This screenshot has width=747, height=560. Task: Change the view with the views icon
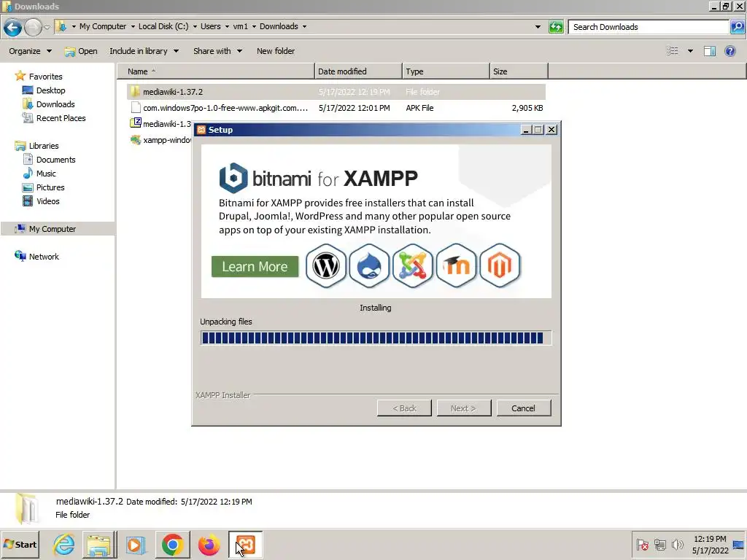(x=672, y=51)
